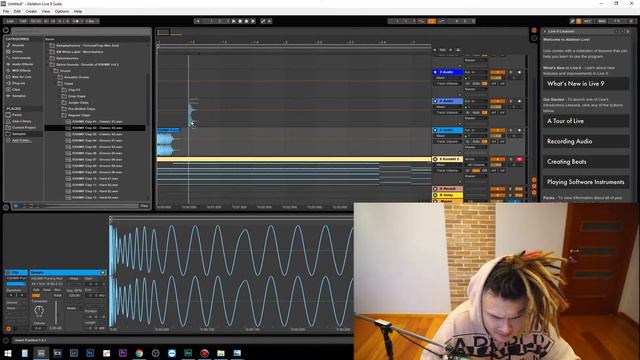Select Plug-ins category in browser

18,83
